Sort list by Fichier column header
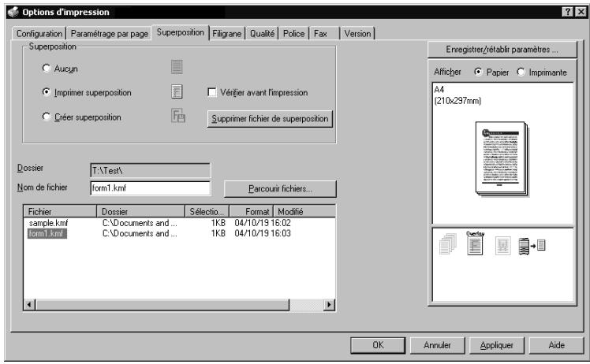Screen dimensions: 590x364 [x=60, y=211]
